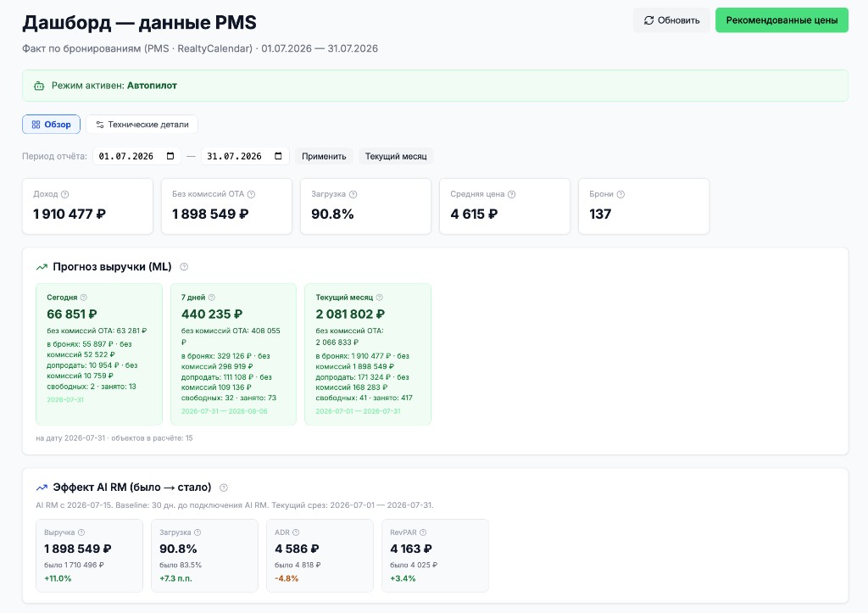Click 'было 83.5%' under Загрузка
Screen dimensions: 868x613
coord(181,565)
